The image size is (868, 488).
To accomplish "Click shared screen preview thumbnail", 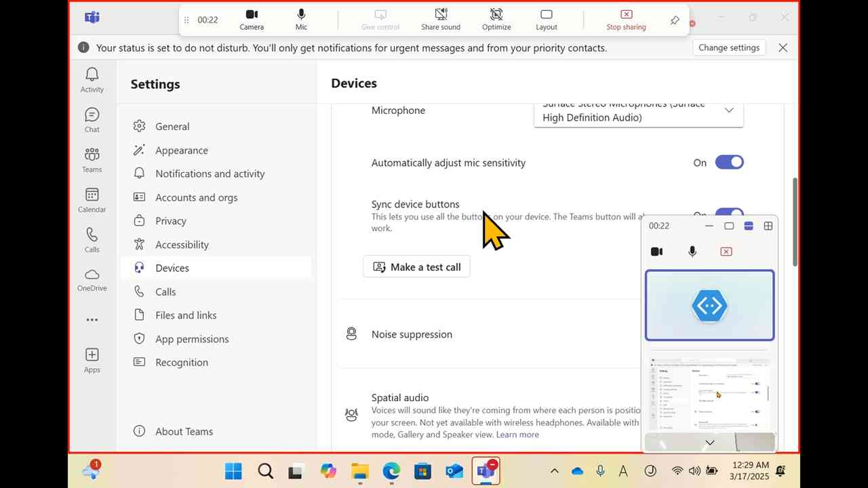I will click(x=709, y=393).
